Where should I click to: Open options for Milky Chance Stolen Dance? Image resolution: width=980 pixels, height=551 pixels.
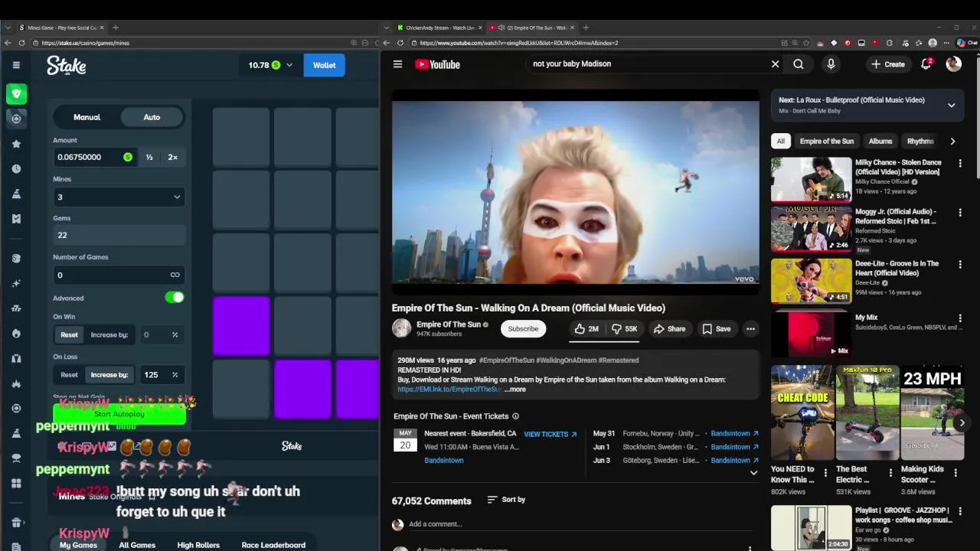click(x=959, y=163)
